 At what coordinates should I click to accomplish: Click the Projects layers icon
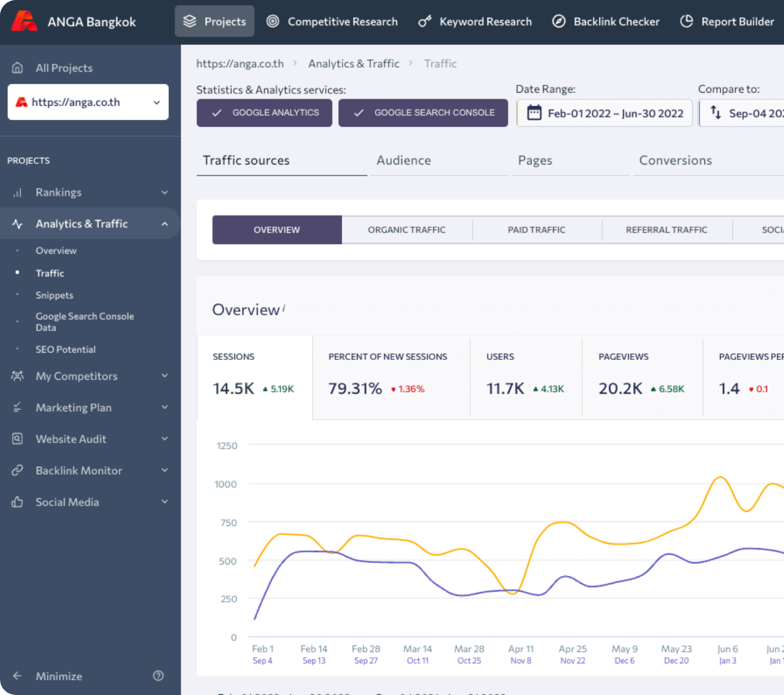click(x=190, y=21)
